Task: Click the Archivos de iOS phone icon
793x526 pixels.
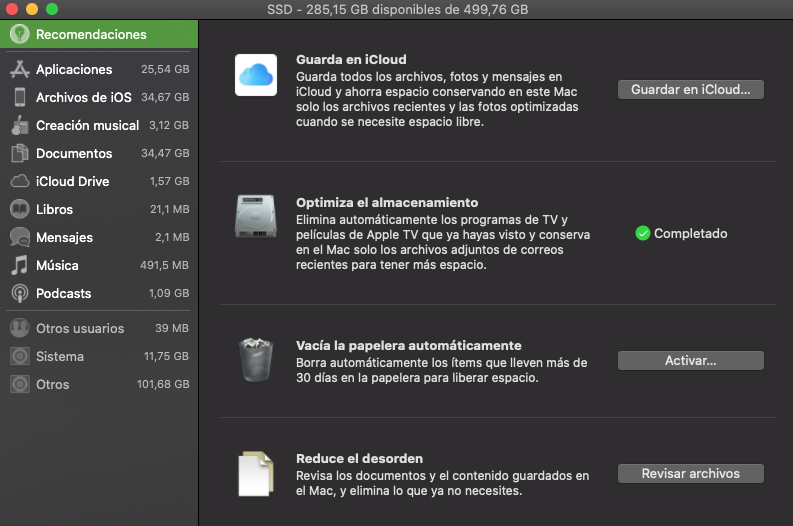Action: [20, 97]
